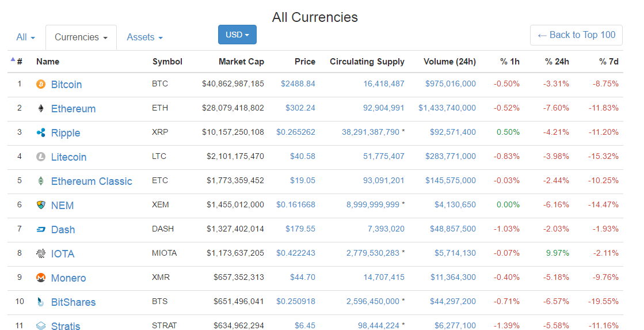The image size is (644, 330).
Task: Expand the Assets dropdown
Action: click(144, 37)
